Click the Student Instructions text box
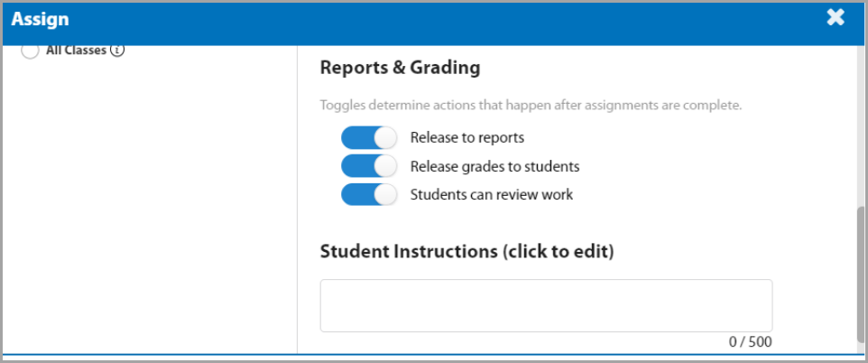Screen dimensions: 868x363 click(546, 305)
